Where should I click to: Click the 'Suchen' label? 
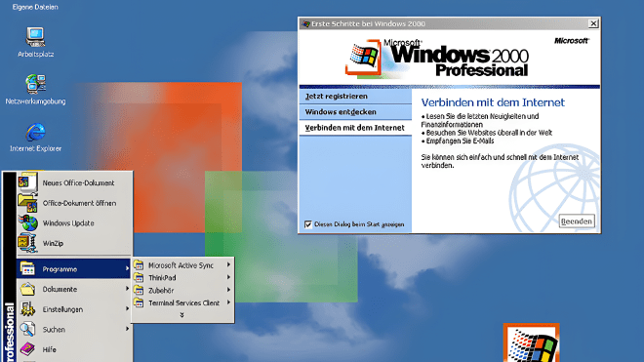click(x=54, y=330)
